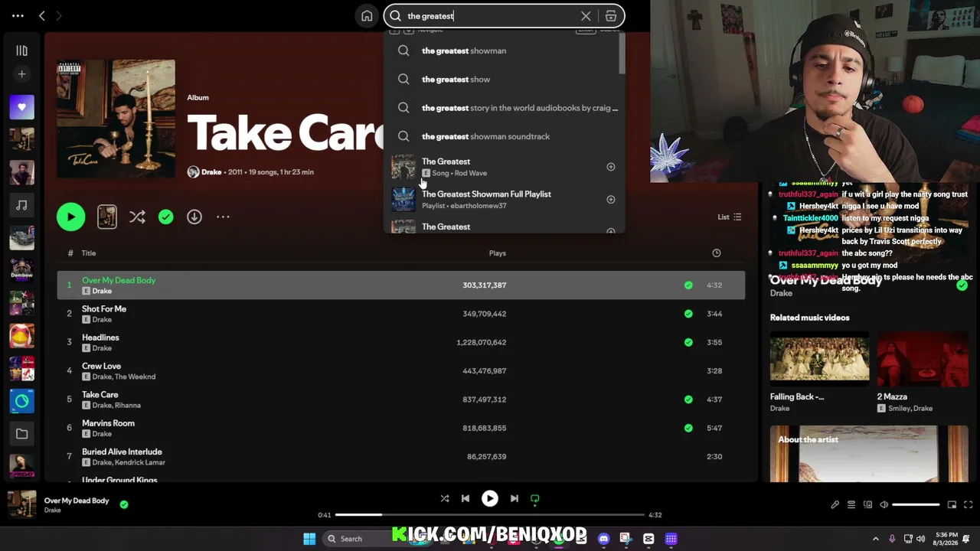The width and height of the screenshot is (980, 551).
Task: Select search suggestion 'the greatest showman'
Action: point(505,51)
